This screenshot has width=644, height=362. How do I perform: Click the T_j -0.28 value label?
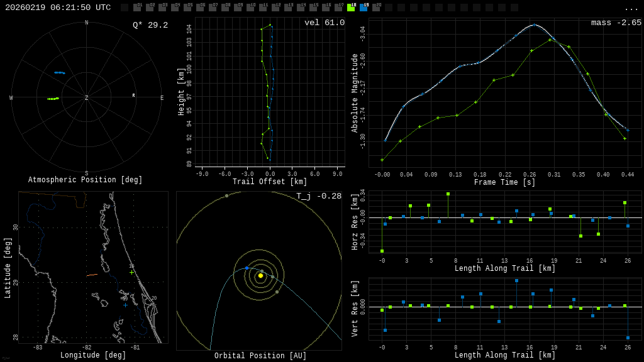pyautogui.click(x=319, y=197)
